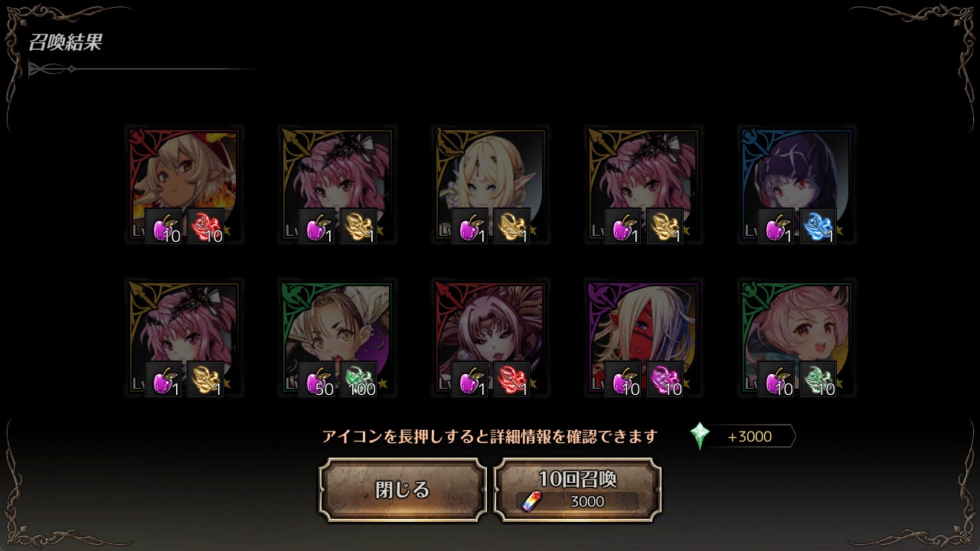Screen dimensions: 980x551
Task: Select the purple-hooded blue-frame character card
Action: [x=796, y=185]
